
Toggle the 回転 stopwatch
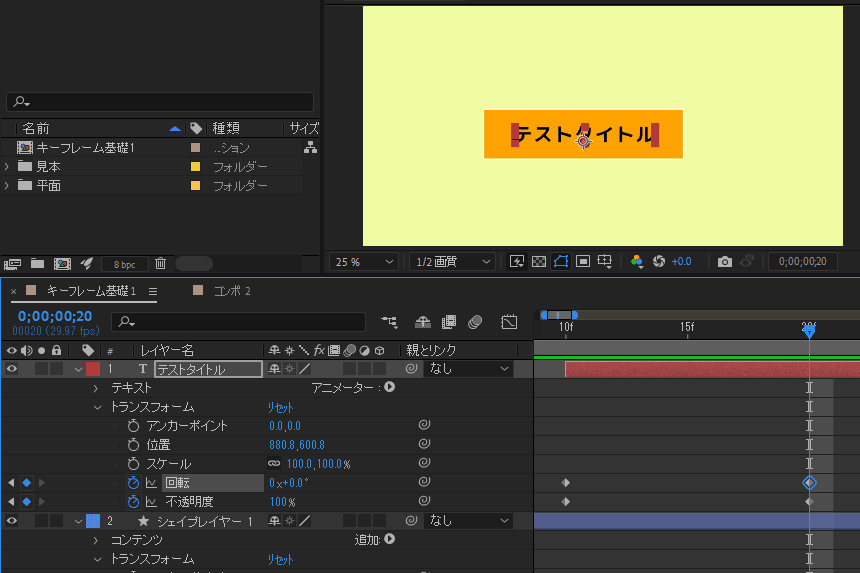(x=133, y=483)
